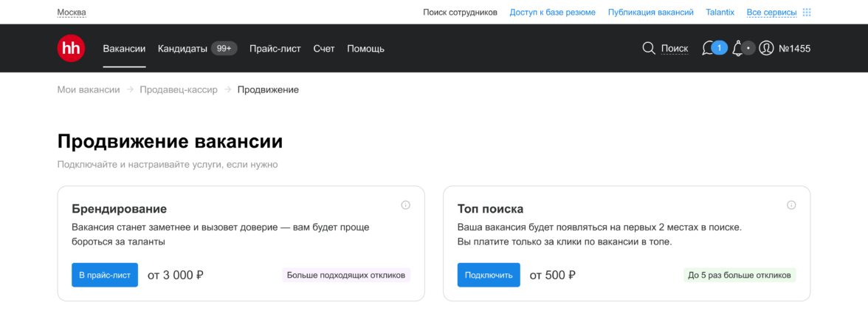The image size is (868, 328).
Task: Open the Помощь menu item
Action: point(365,49)
